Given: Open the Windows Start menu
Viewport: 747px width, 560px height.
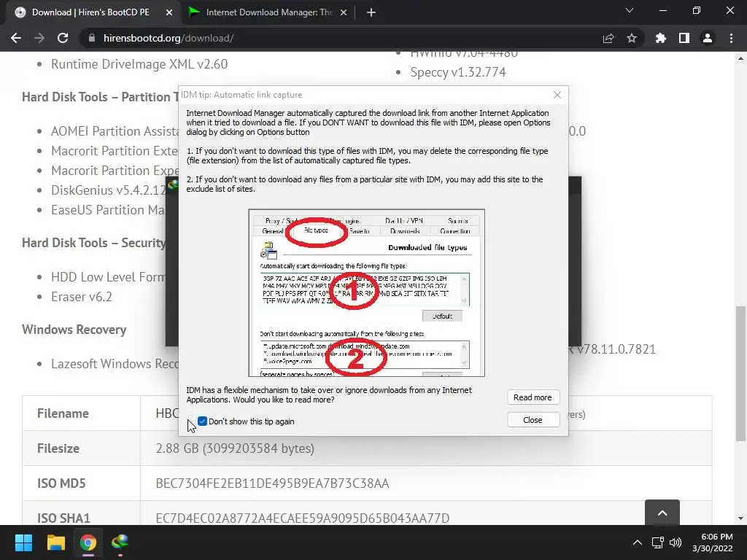Looking at the screenshot, I should coord(23,542).
